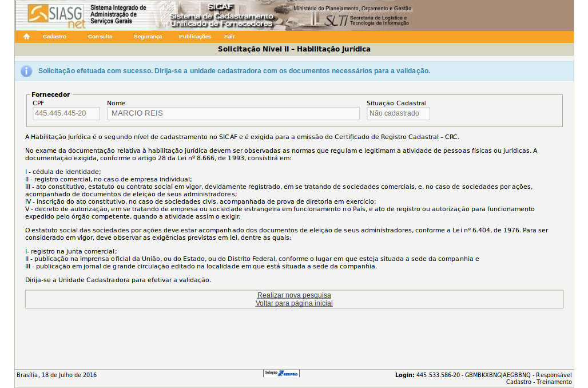Screen dimensions: 588x388
Task: Click the sentence Dirija-se a Unidade Cadastradora
Action: pyautogui.click(x=118, y=280)
